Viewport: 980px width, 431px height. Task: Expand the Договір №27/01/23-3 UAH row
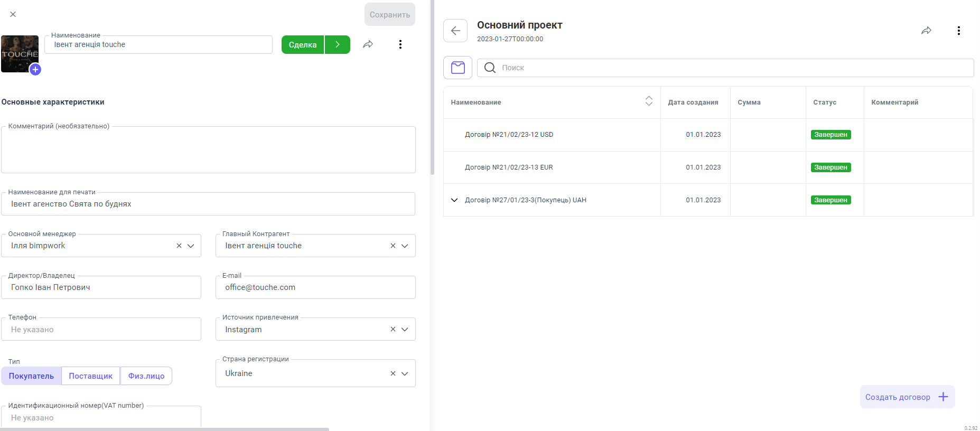tap(454, 200)
